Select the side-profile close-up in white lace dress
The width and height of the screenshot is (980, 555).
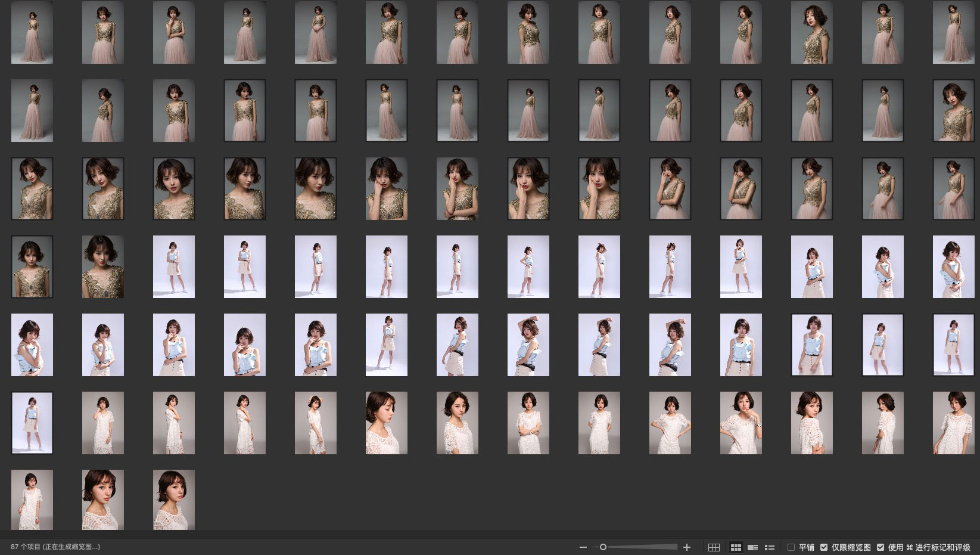pyautogui.click(x=387, y=423)
